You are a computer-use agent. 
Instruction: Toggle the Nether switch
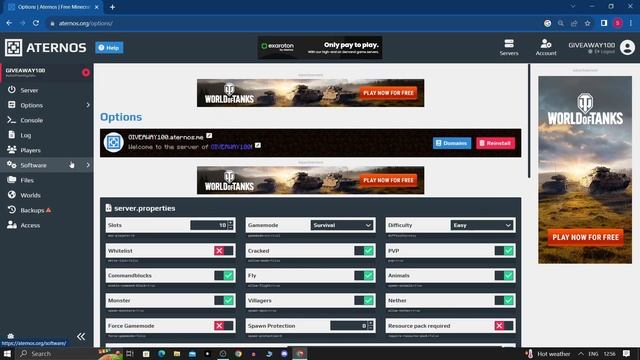click(504, 300)
